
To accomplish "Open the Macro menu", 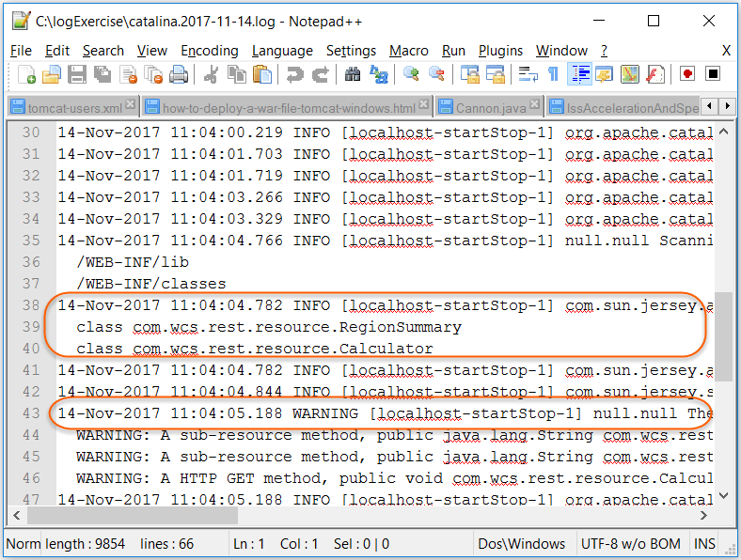I will (x=409, y=51).
